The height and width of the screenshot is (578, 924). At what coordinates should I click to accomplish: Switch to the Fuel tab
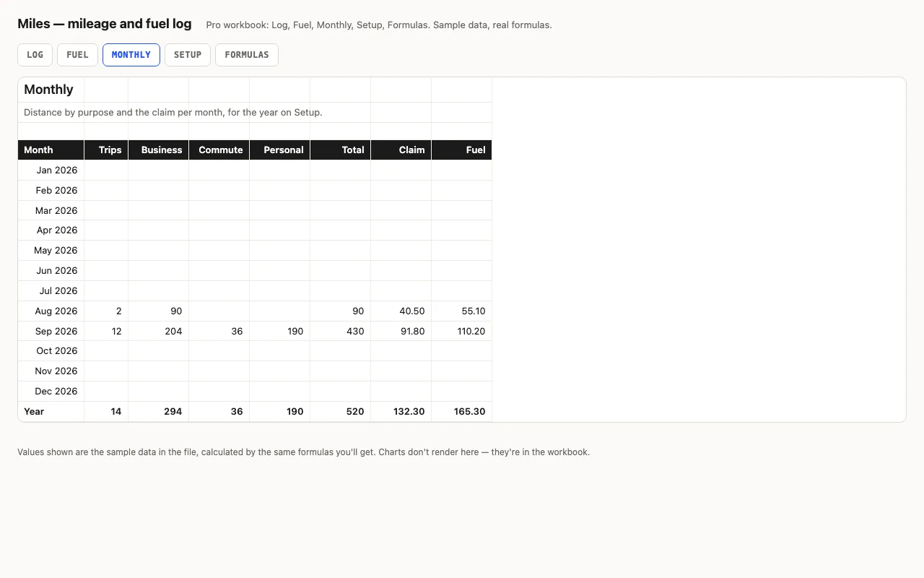pos(77,55)
